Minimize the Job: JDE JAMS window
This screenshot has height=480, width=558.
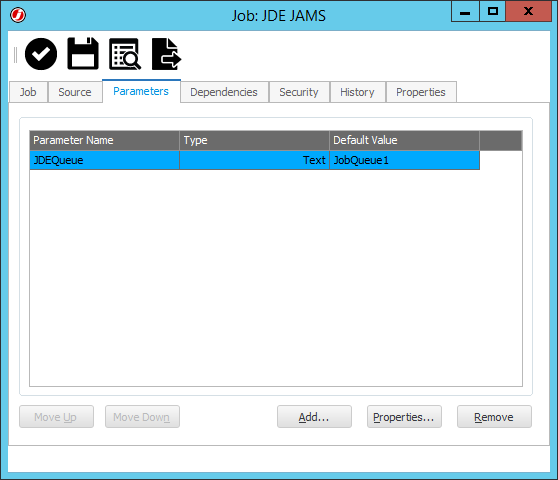(465, 11)
